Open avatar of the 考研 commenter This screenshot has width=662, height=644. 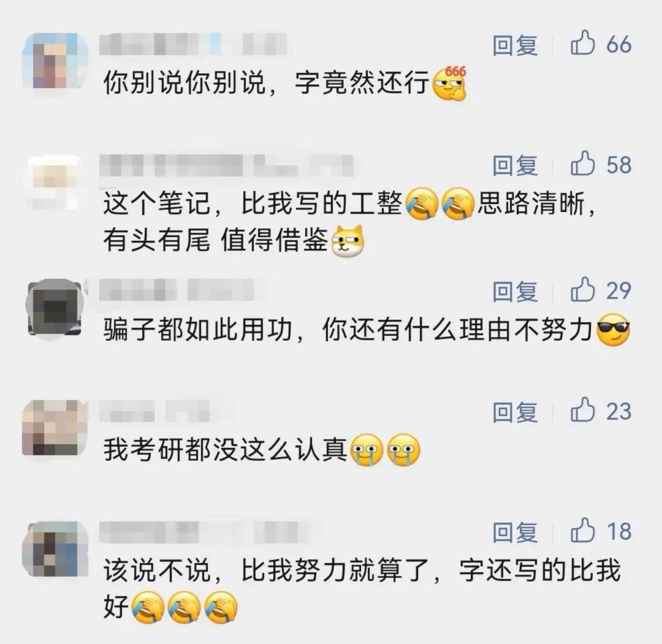(x=55, y=428)
